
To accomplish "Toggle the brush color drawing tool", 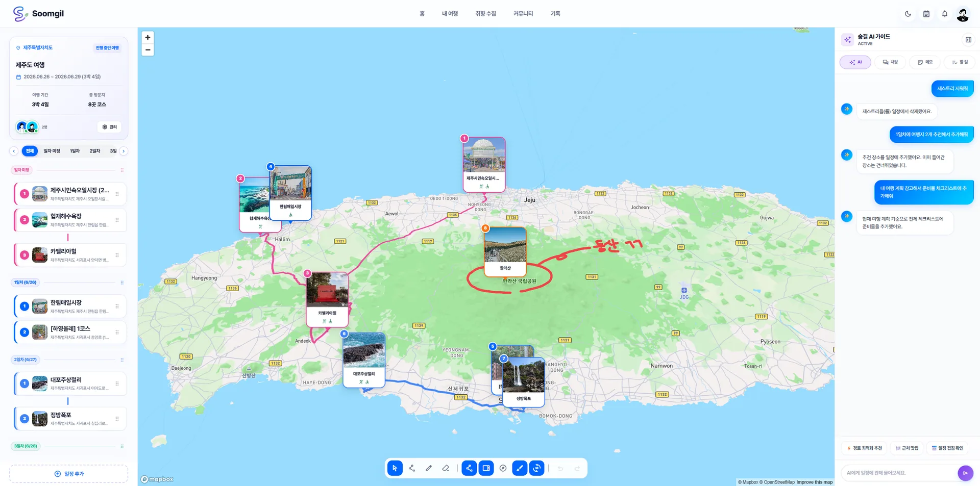I will click(520, 468).
